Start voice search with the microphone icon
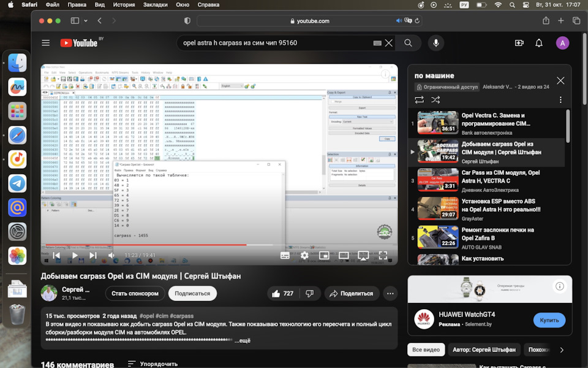588x368 pixels. click(435, 43)
